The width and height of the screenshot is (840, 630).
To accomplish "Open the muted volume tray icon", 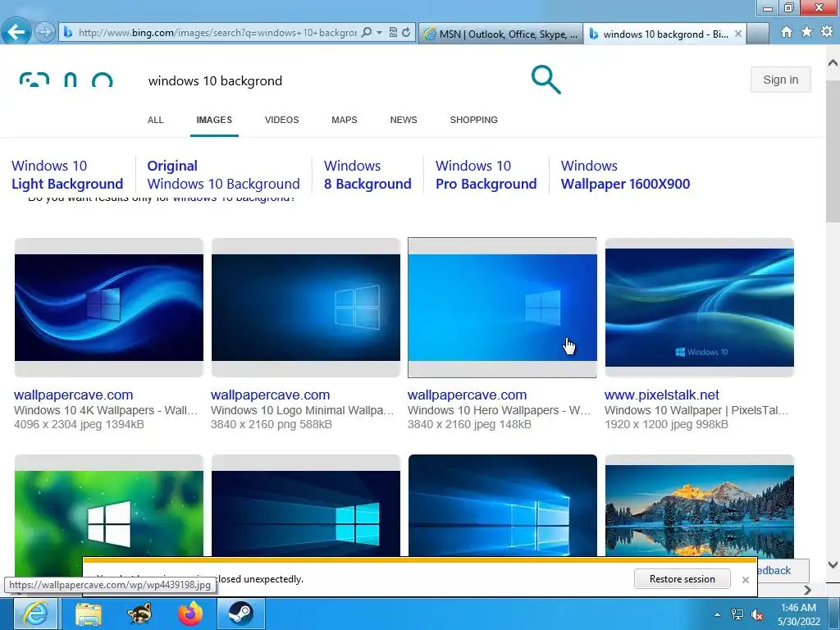I will [x=757, y=614].
